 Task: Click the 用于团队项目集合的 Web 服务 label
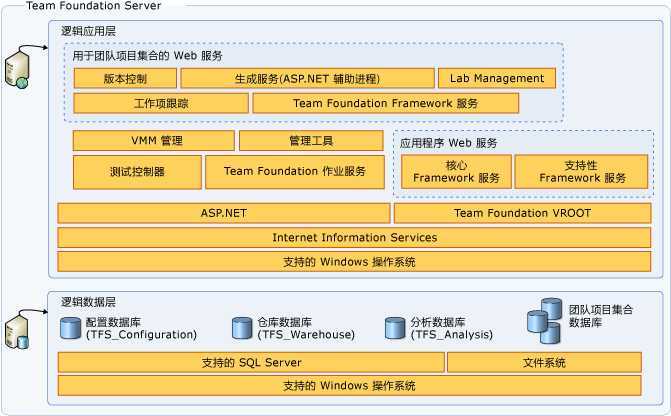[x=147, y=56]
